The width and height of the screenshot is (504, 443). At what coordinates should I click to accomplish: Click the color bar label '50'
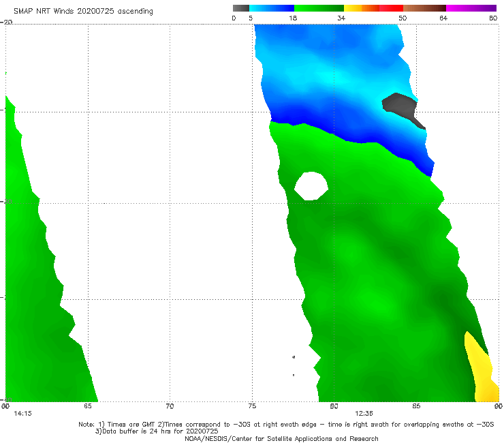(403, 18)
